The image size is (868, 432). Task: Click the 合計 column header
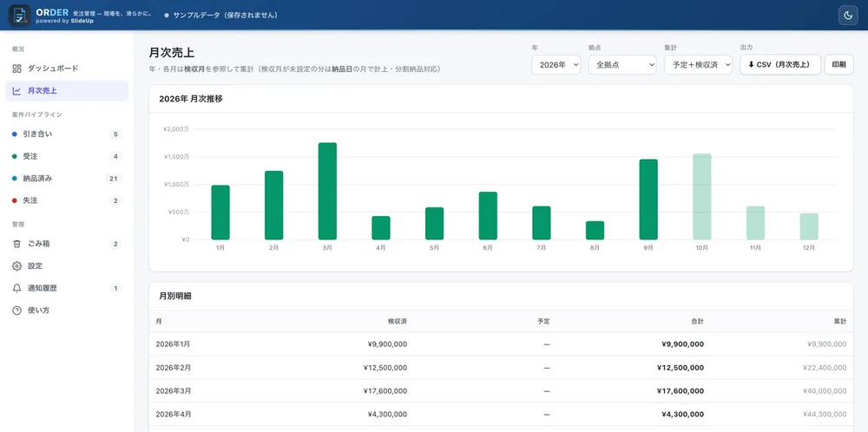pos(697,321)
